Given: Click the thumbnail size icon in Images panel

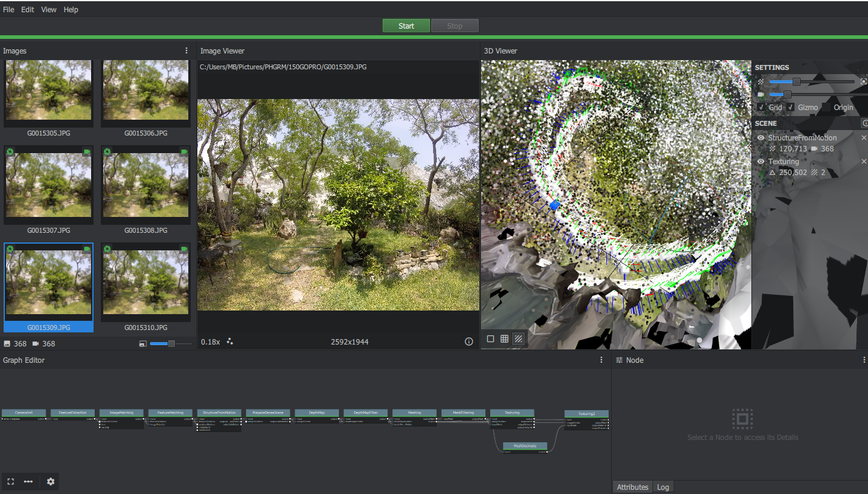Looking at the screenshot, I should pyautogui.click(x=143, y=344).
